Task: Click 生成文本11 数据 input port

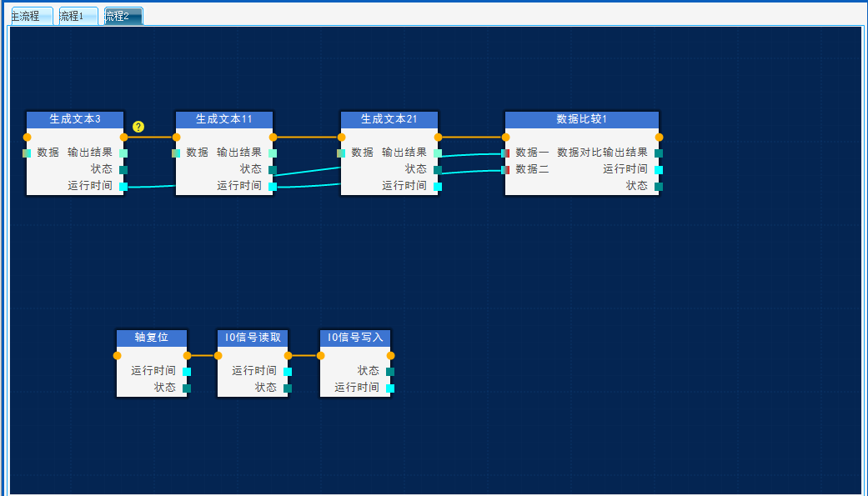Action: click(176, 153)
